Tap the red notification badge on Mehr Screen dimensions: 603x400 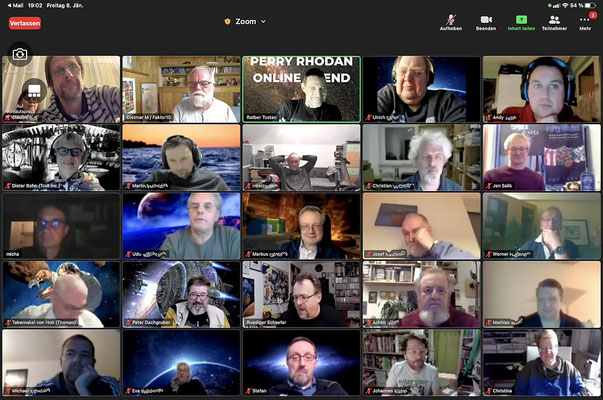click(x=593, y=15)
